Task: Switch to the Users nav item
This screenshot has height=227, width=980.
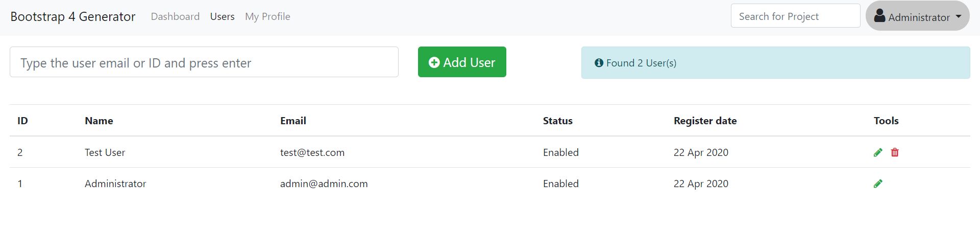Action: 223,16
